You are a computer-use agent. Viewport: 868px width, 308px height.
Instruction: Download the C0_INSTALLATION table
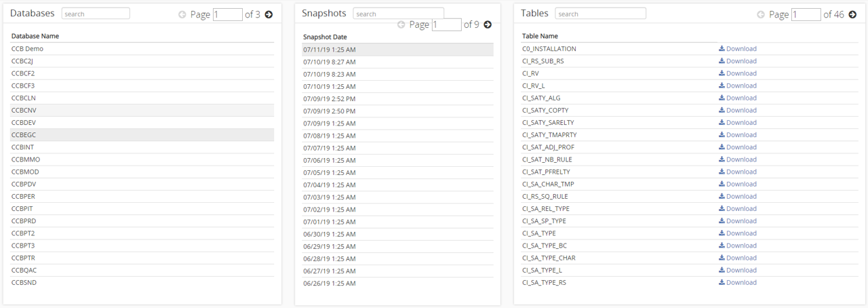tap(738, 49)
